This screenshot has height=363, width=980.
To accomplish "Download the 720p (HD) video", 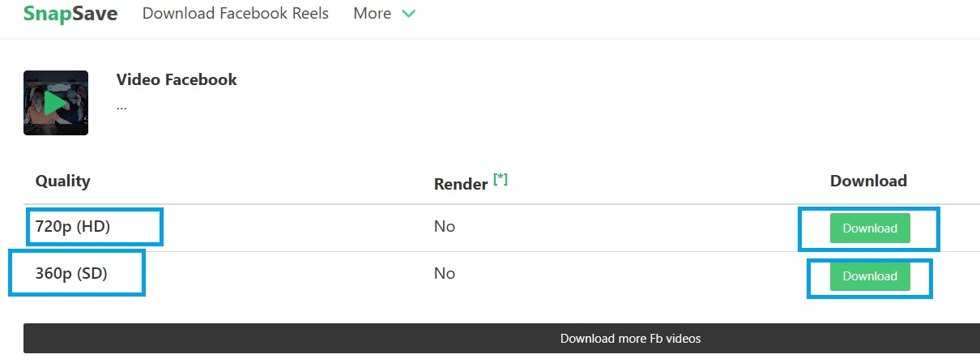I will click(x=870, y=228).
